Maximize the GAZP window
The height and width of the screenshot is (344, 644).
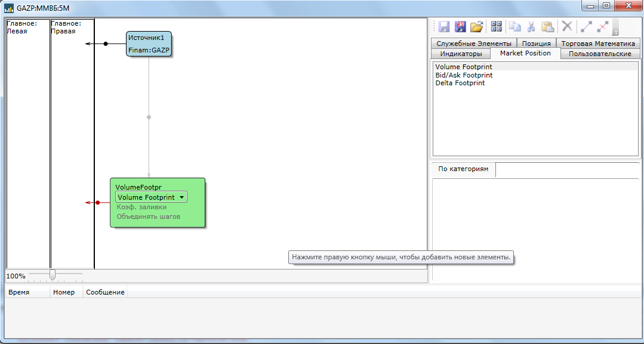[606, 5]
